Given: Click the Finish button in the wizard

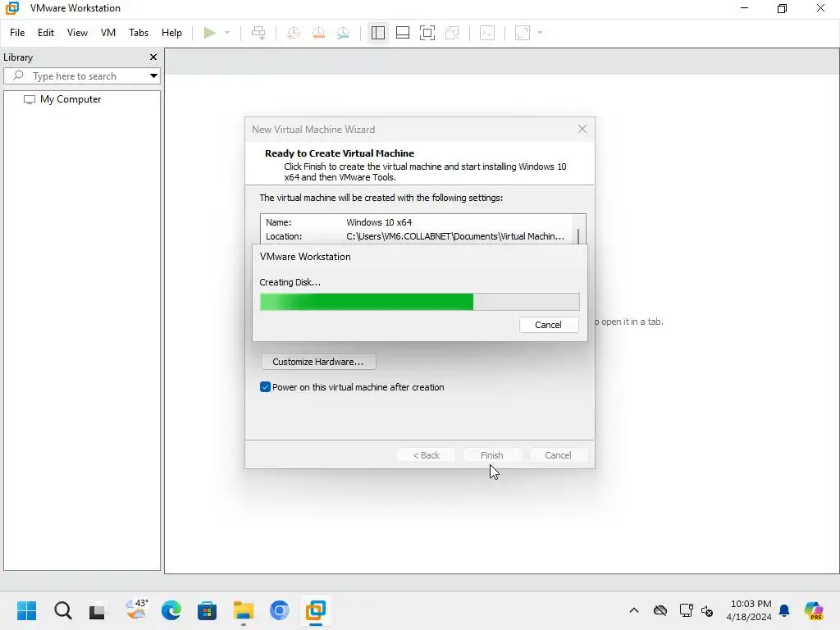Looking at the screenshot, I should click(492, 455).
